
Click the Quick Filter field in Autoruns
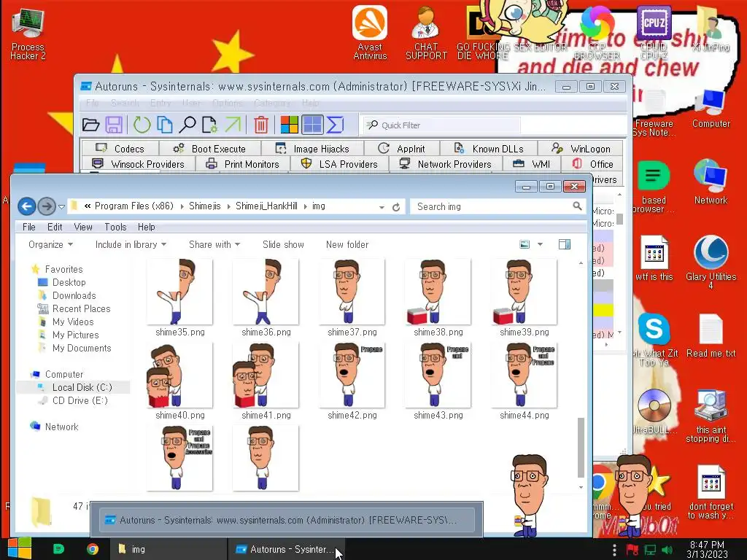coord(441,125)
